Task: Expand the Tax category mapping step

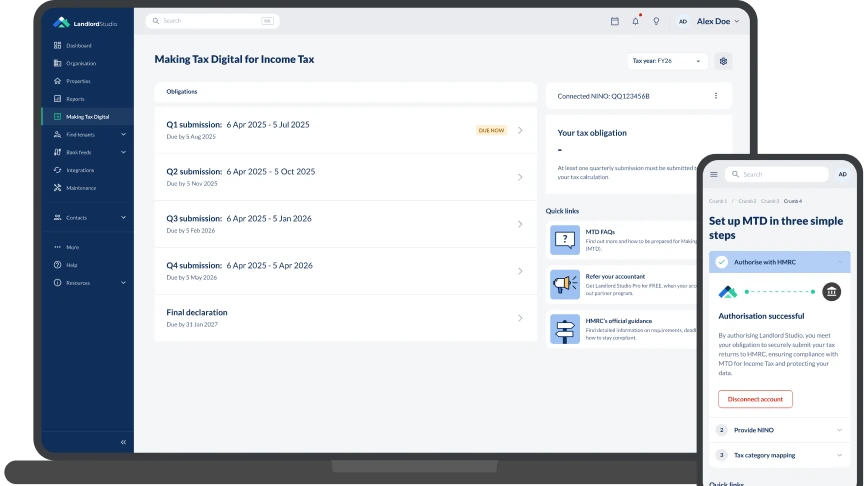Action: click(x=780, y=455)
